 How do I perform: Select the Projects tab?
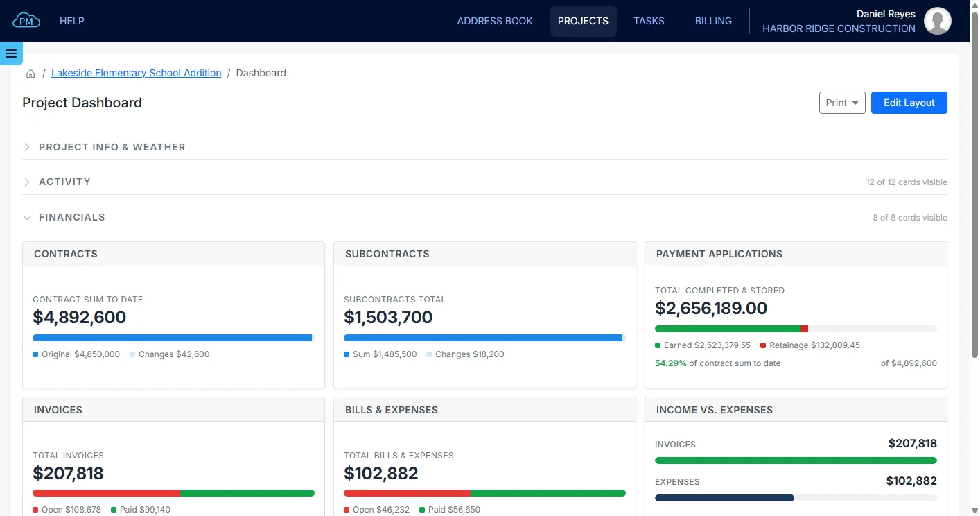(583, 21)
